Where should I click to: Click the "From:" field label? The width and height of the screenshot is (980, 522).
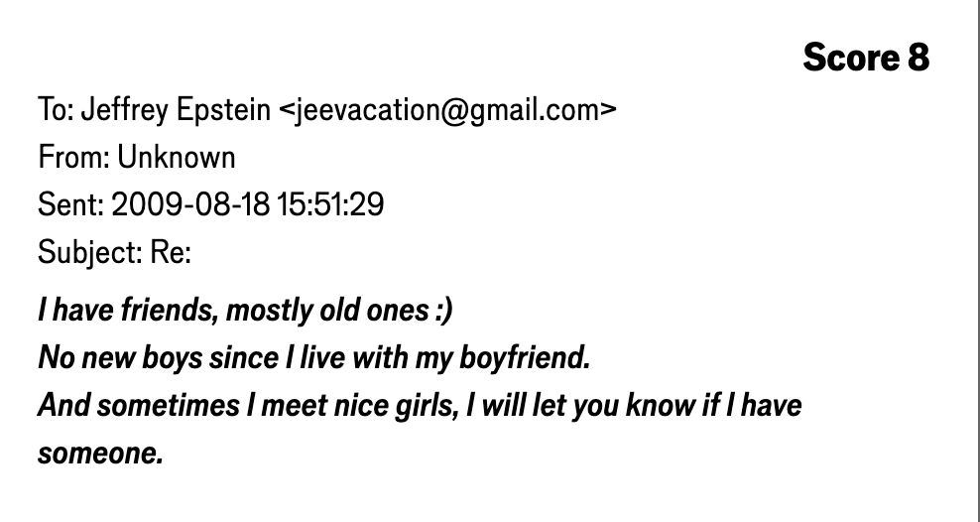pos(73,158)
